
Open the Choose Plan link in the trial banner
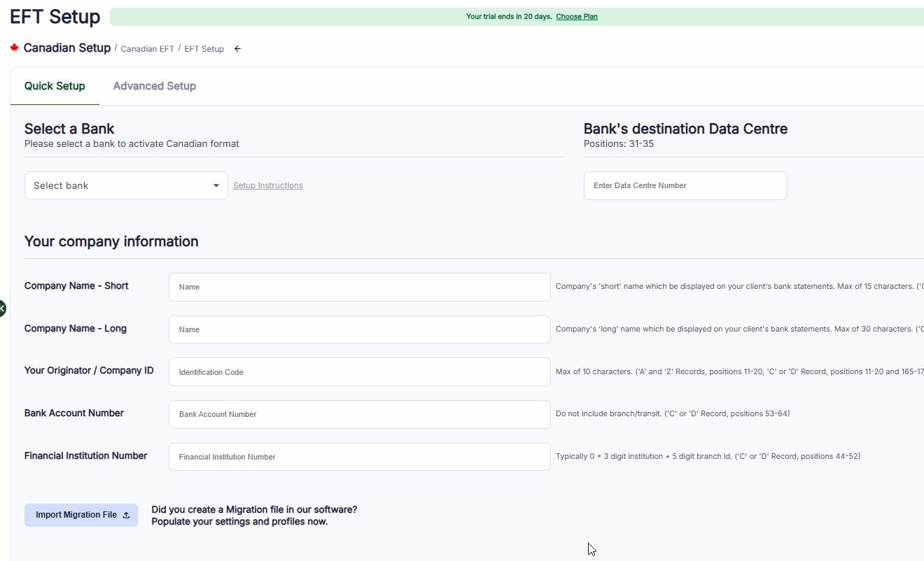click(x=576, y=17)
